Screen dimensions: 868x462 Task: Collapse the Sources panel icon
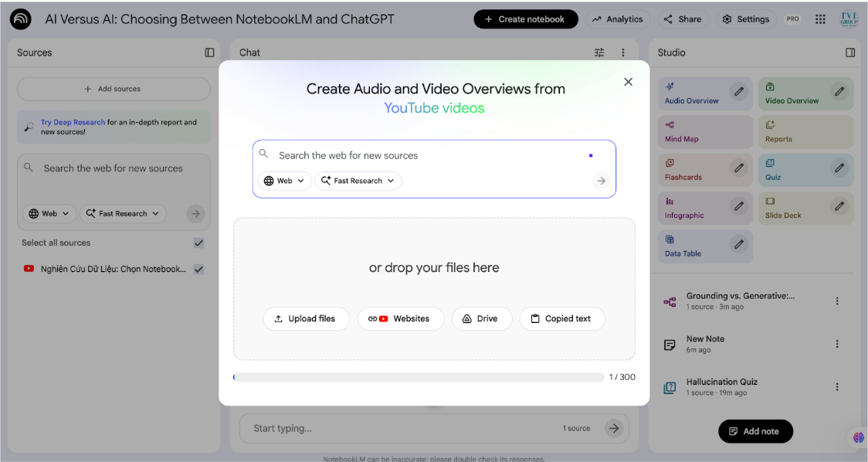click(209, 53)
